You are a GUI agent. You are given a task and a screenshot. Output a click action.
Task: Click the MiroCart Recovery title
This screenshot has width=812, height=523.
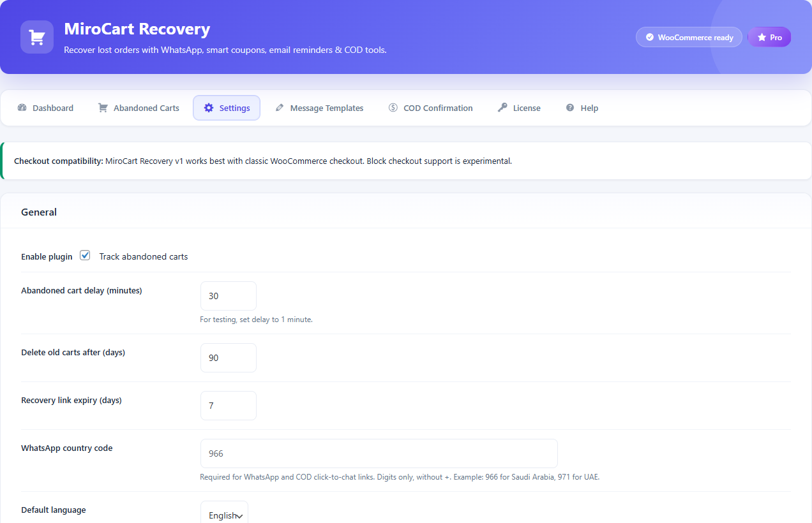click(137, 29)
